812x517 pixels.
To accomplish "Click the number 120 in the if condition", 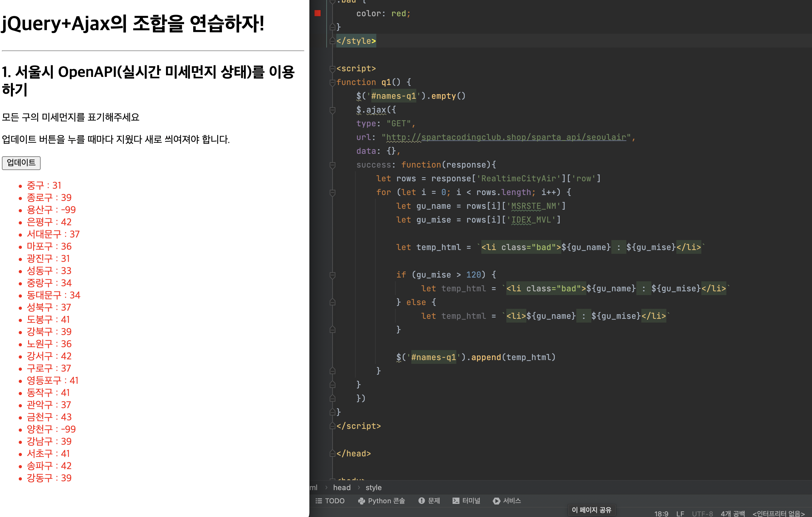I will pyautogui.click(x=474, y=275).
